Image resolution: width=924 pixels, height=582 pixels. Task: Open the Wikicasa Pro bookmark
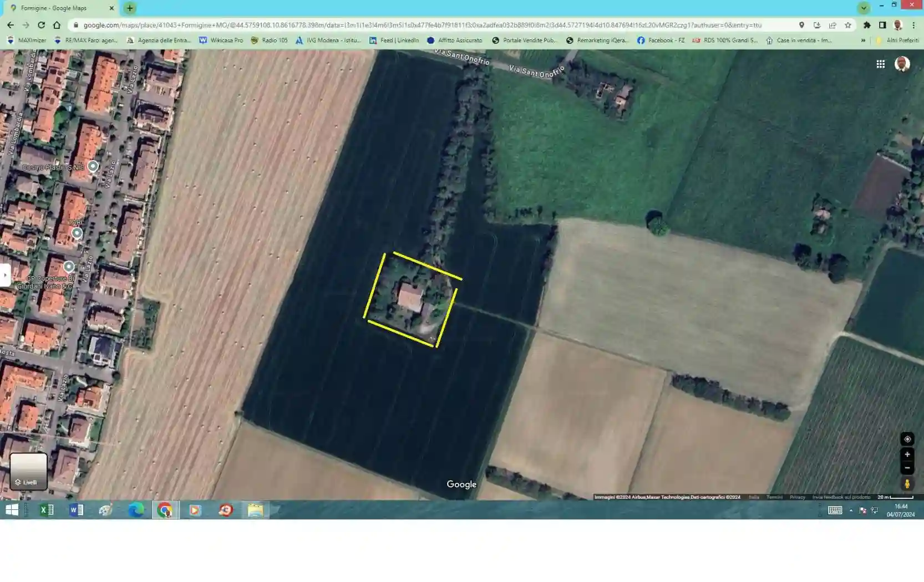pos(221,40)
